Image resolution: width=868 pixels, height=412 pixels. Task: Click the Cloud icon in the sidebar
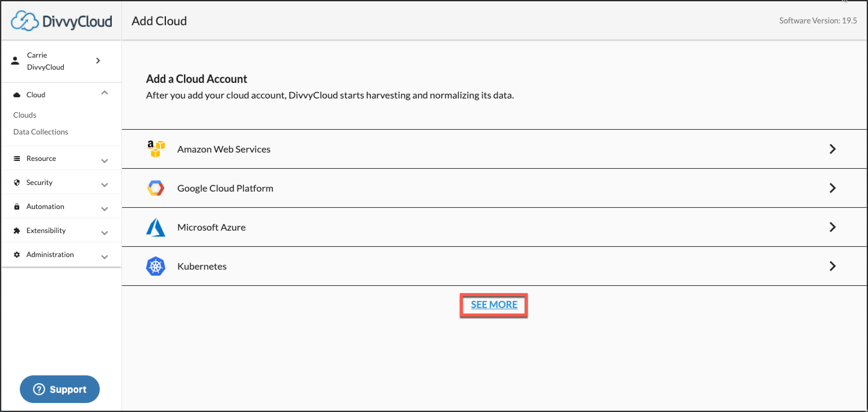pos(17,95)
